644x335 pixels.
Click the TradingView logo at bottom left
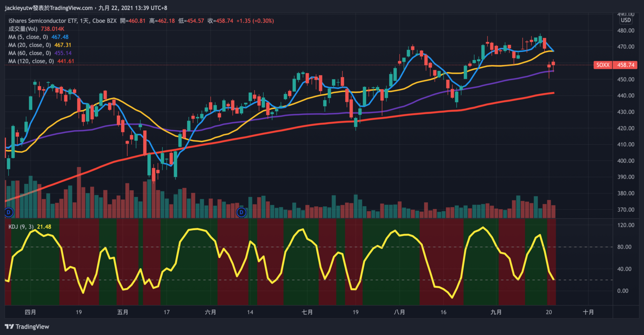[x=27, y=327]
